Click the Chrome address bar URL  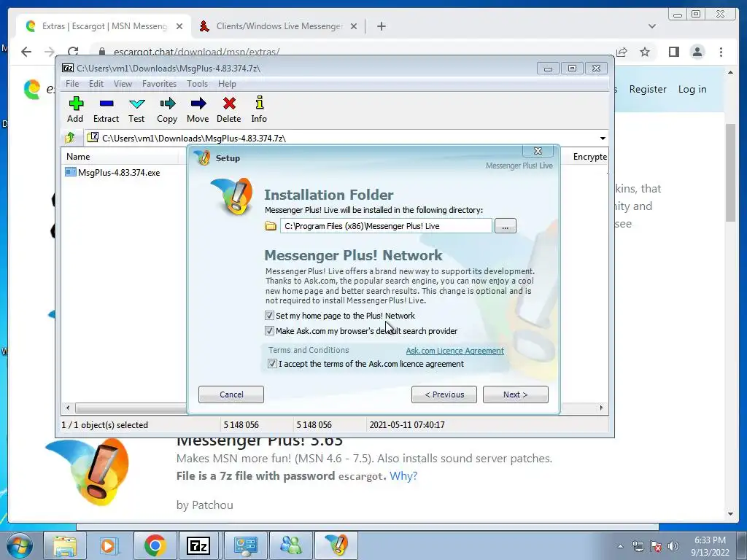click(x=196, y=52)
